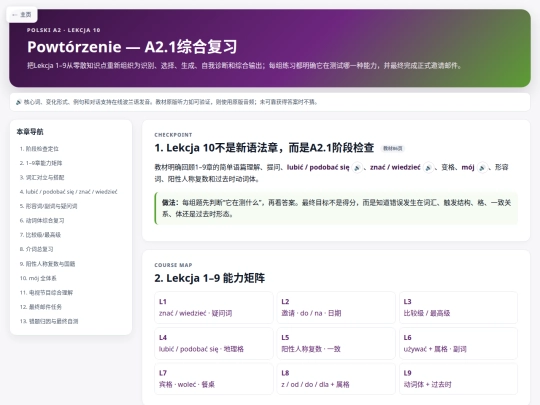Open the L4 lubić / podobać się card
Image resolution: width=540 pixels, height=405 pixels.
tap(214, 343)
